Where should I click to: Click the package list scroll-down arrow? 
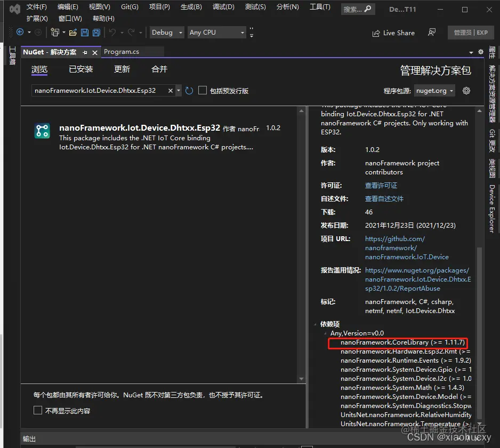pos(301,379)
